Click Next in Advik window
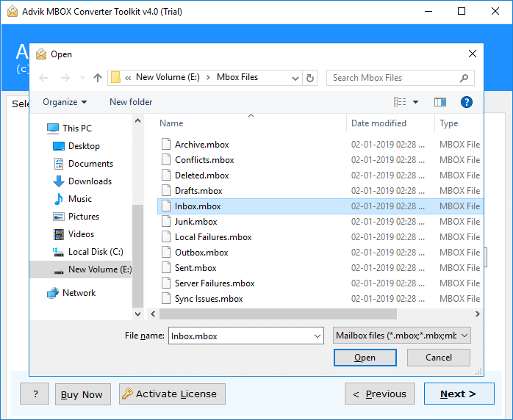The image size is (513, 420). 459,394
